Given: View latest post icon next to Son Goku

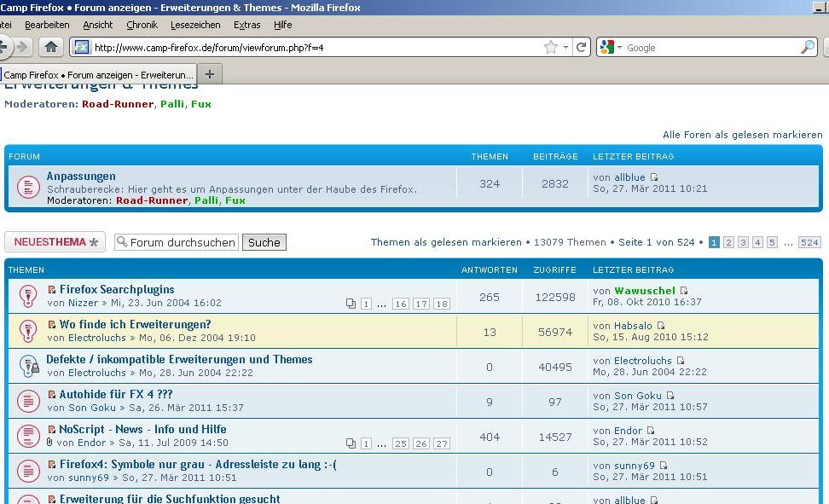Looking at the screenshot, I should 670,395.
